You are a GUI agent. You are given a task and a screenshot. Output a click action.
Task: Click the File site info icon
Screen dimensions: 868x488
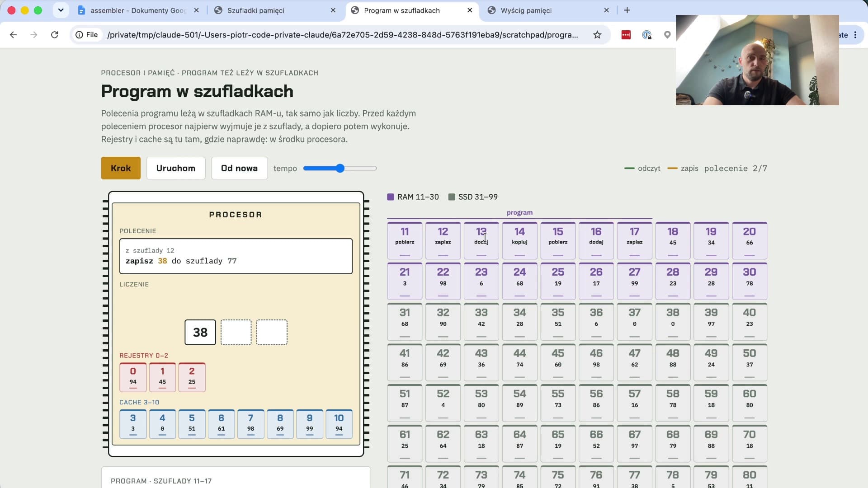coord(86,35)
